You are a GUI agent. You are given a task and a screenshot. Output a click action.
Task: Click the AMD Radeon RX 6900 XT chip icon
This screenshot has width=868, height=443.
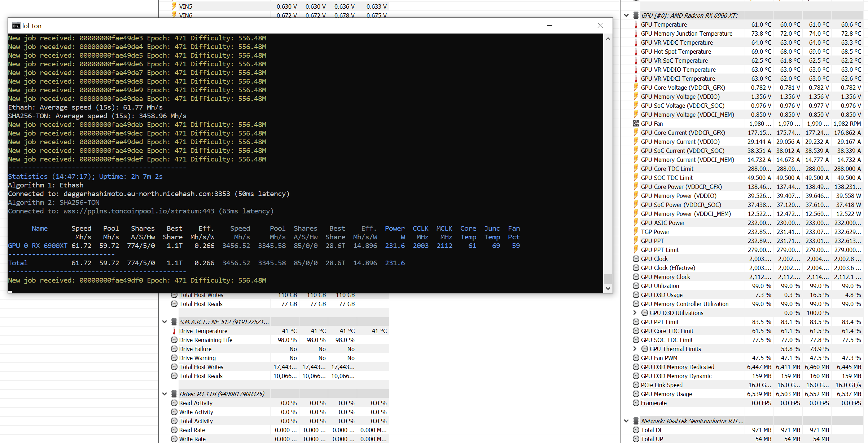(636, 15)
